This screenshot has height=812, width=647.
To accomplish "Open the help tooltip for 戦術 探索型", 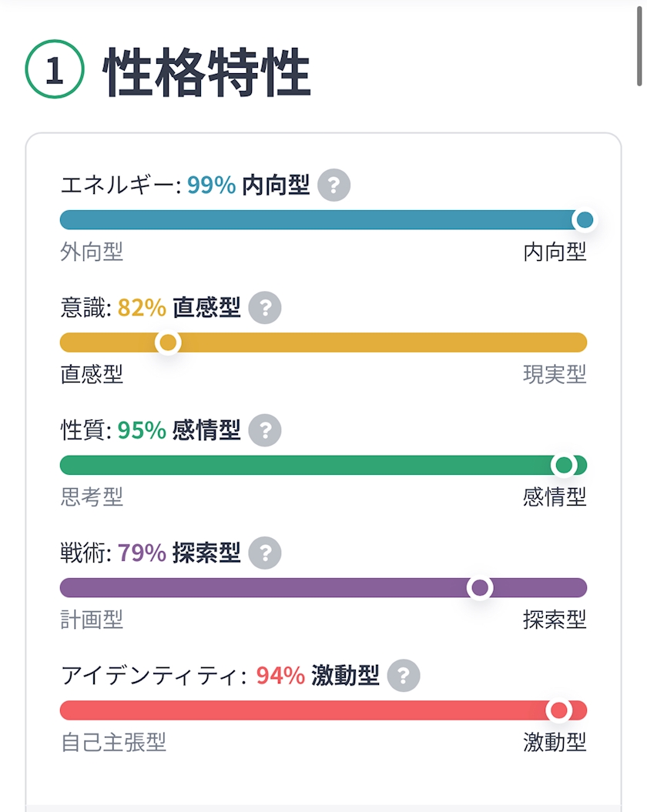I will 265,553.
